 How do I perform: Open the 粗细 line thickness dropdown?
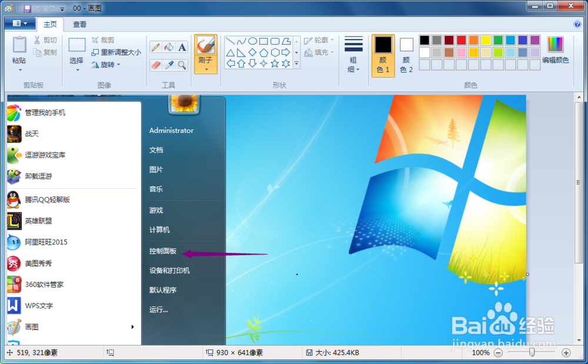click(353, 55)
